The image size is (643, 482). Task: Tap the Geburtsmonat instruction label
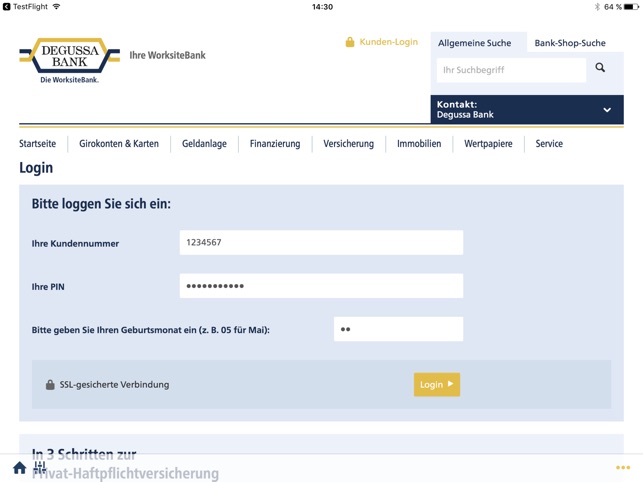[150, 330]
